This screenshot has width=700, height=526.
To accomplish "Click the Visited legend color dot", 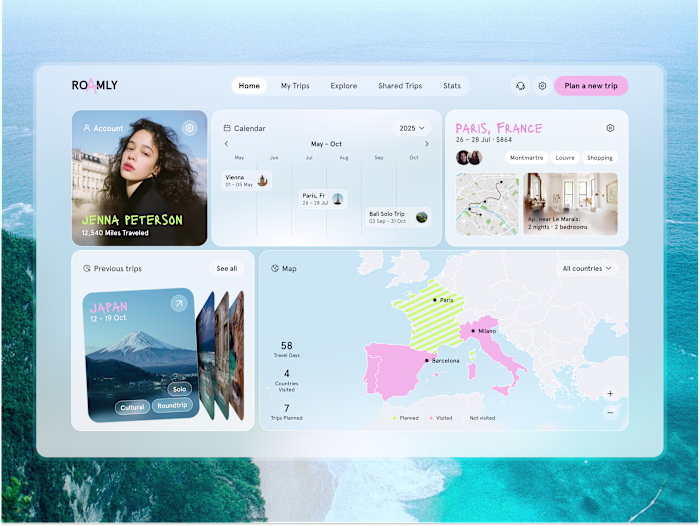I will click(431, 418).
